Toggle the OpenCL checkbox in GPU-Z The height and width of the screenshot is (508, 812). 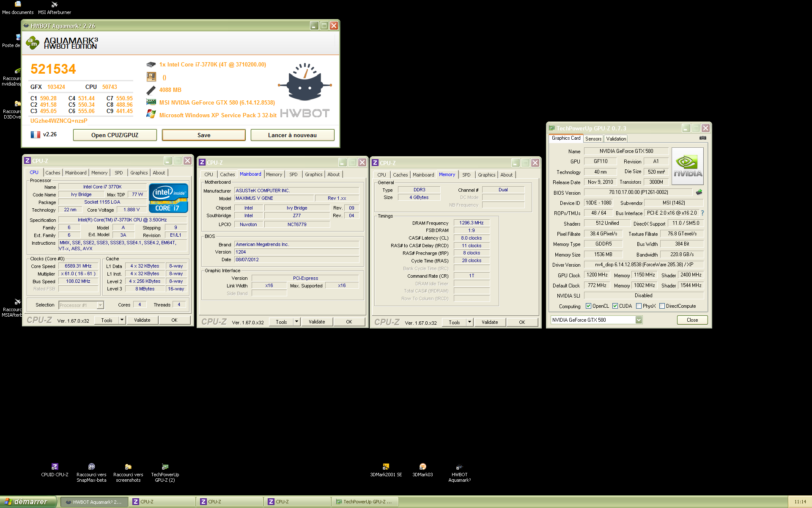[x=588, y=306]
